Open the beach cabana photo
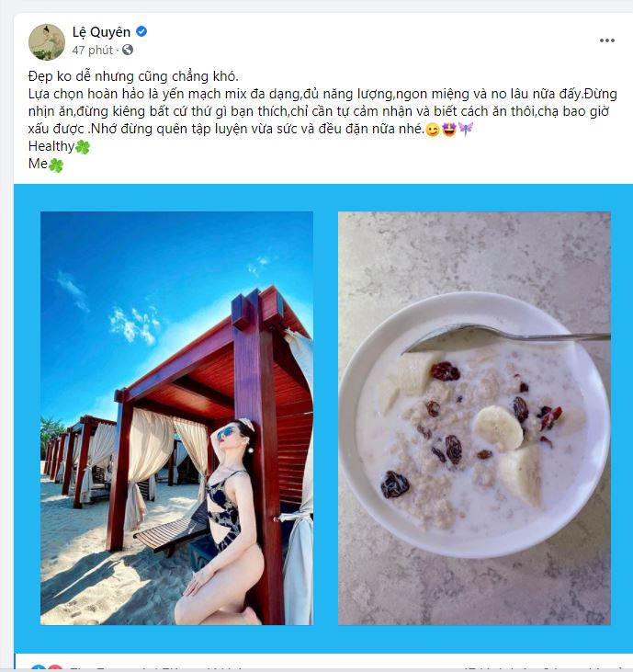Viewport: 633px width, 672px height. [x=177, y=418]
